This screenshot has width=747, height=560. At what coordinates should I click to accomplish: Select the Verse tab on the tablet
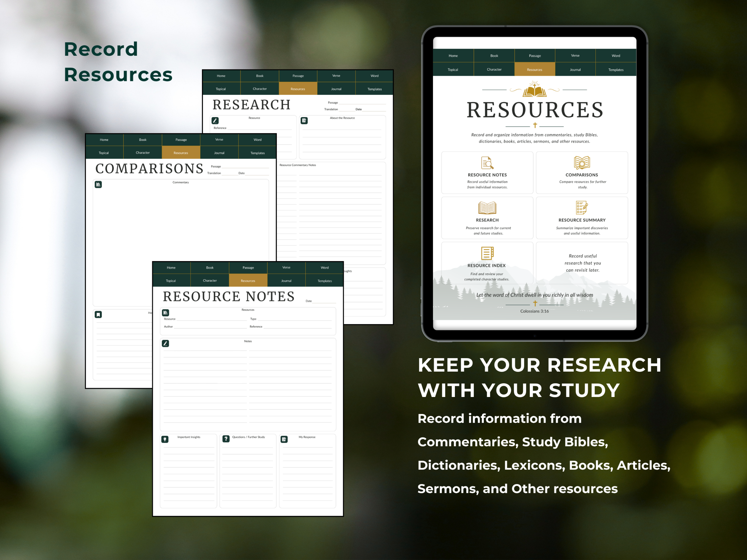[575, 56]
